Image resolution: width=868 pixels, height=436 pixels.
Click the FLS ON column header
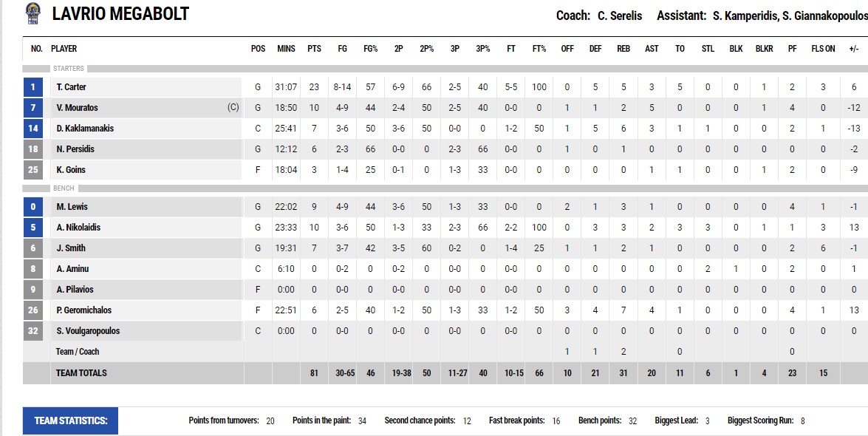[823, 49]
